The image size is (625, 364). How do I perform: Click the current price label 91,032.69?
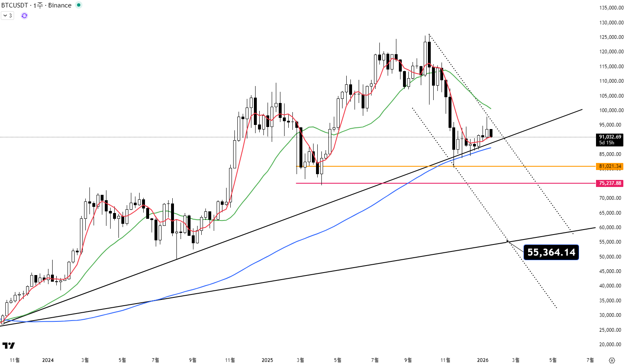point(610,137)
